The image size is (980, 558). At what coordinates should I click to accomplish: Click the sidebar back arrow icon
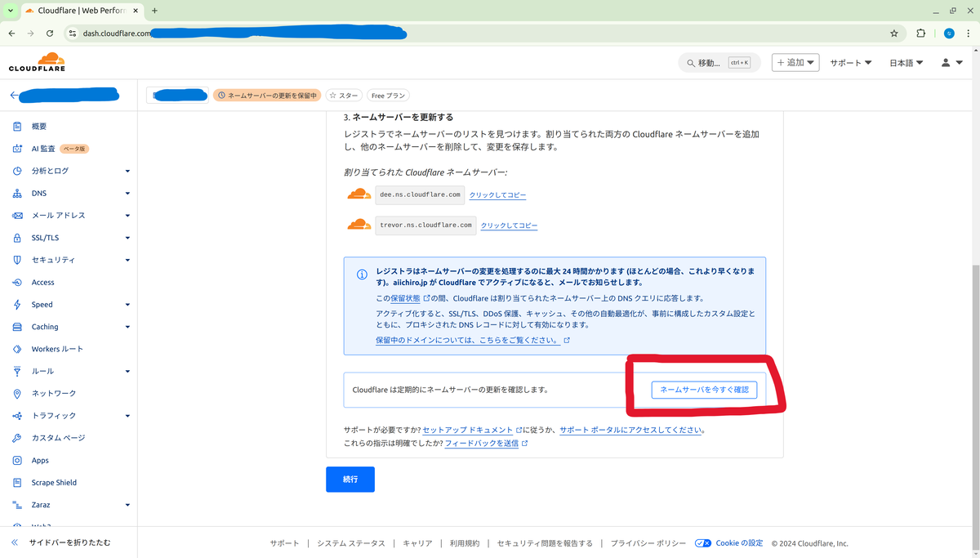[x=14, y=96]
